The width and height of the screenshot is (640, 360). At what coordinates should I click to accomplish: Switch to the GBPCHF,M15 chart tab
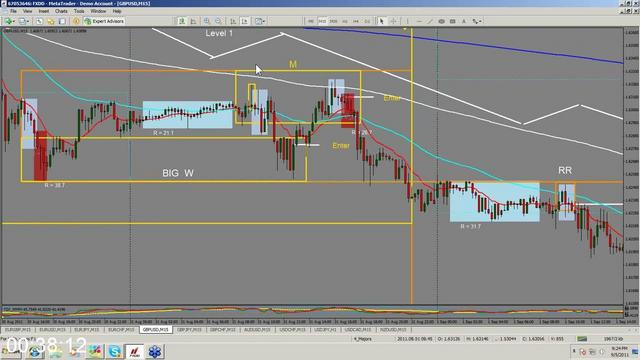click(223, 329)
